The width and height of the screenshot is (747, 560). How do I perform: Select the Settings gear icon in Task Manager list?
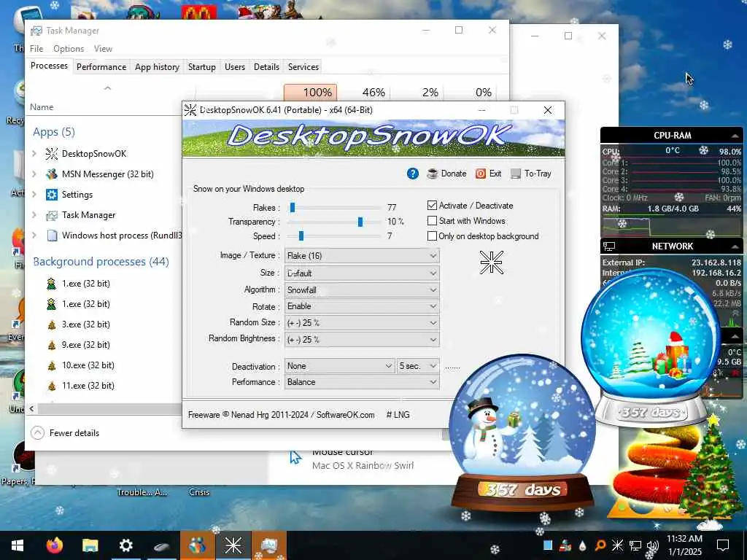point(52,195)
